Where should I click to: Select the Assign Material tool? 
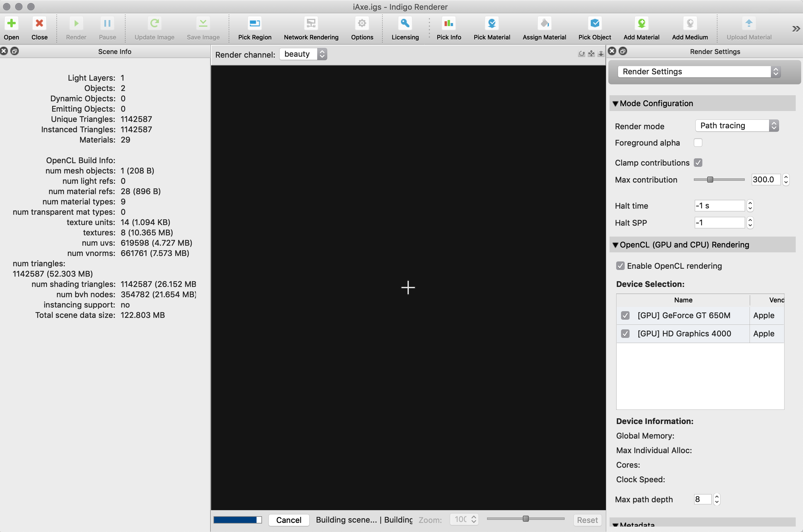pos(544,23)
